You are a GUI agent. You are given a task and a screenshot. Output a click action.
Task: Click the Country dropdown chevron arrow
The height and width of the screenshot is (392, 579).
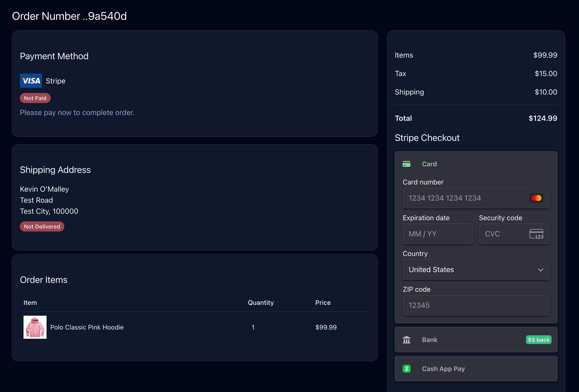tap(540, 270)
